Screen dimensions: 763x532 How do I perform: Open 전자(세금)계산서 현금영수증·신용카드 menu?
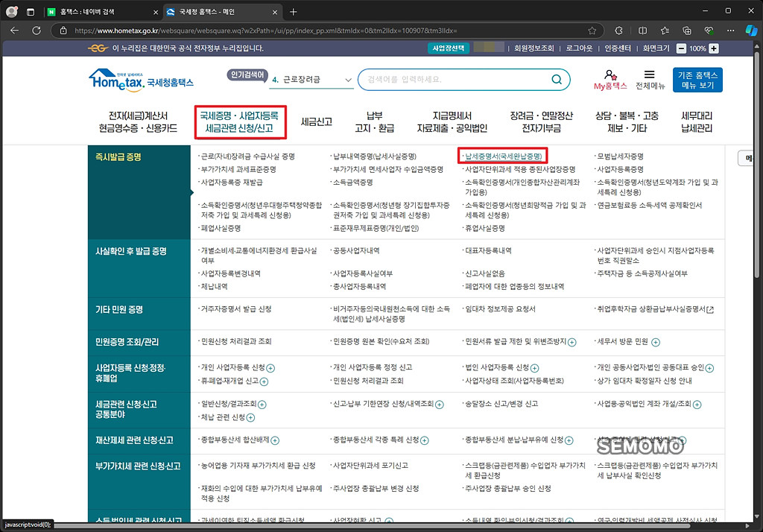(138, 122)
